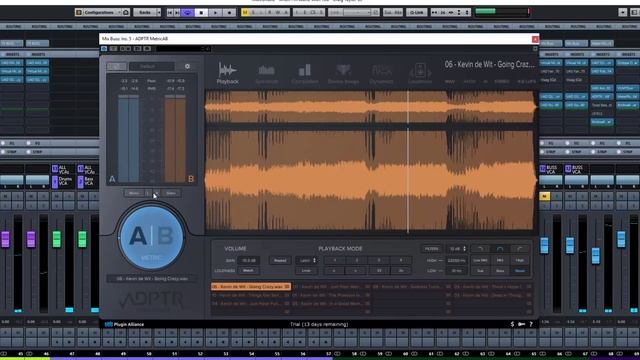Deactivate the yellow M mute-all button
Screen dimensions: 640x360
coord(245,13)
